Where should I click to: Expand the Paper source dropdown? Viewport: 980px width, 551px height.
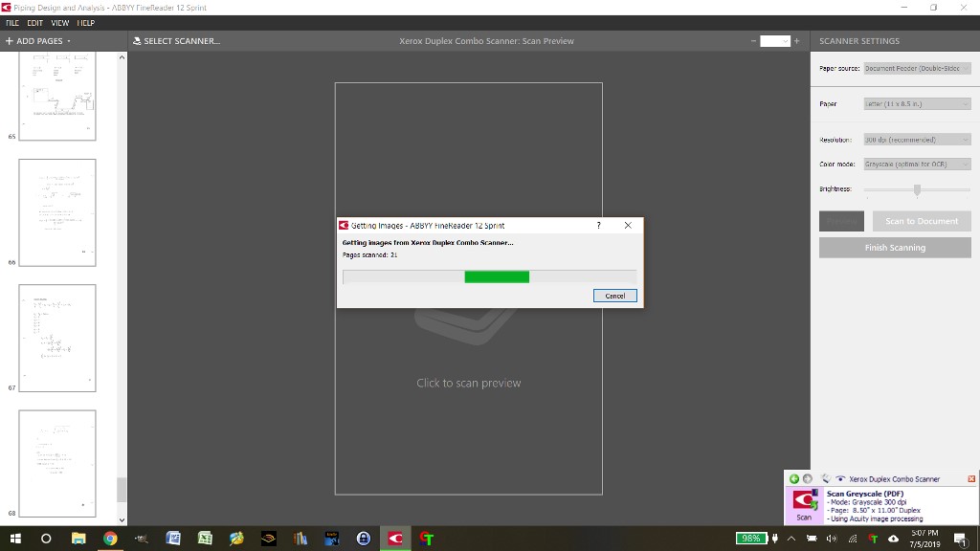point(917,69)
